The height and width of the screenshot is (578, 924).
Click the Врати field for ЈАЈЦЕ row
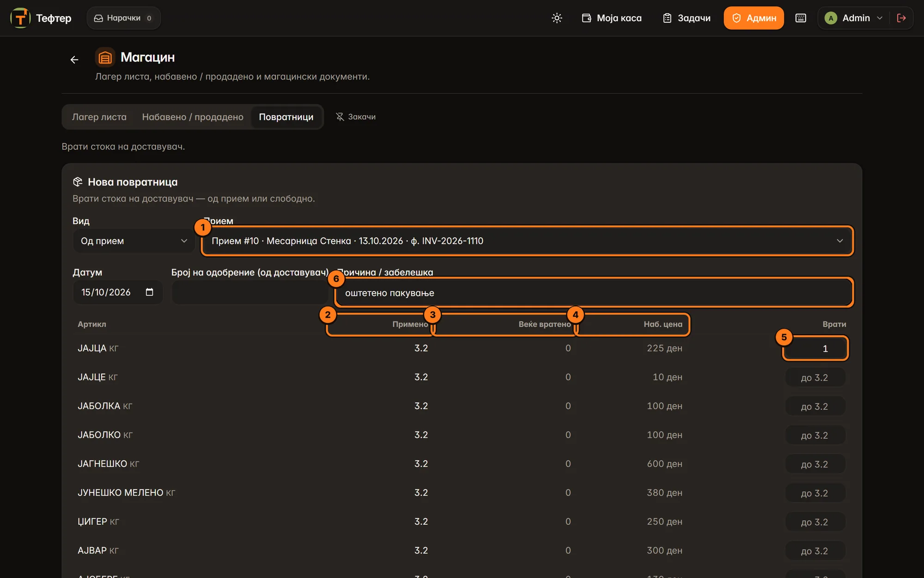[815, 377]
